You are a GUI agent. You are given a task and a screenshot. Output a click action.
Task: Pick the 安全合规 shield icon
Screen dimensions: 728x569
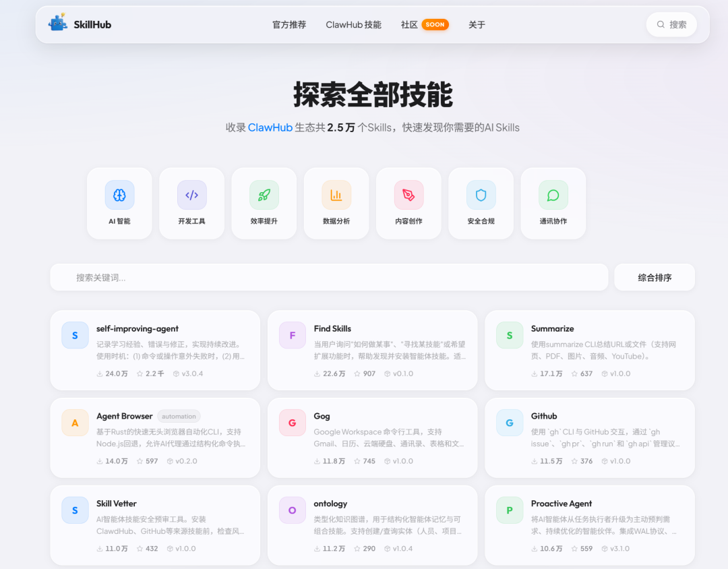481,195
